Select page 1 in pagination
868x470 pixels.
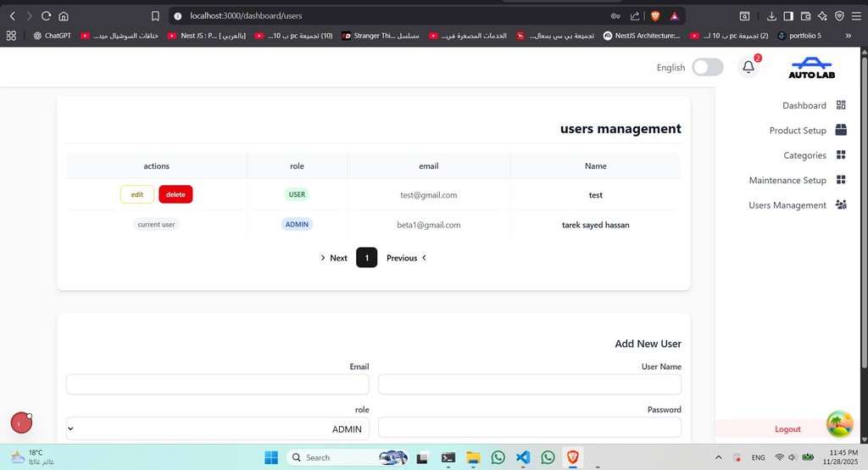(x=366, y=258)
